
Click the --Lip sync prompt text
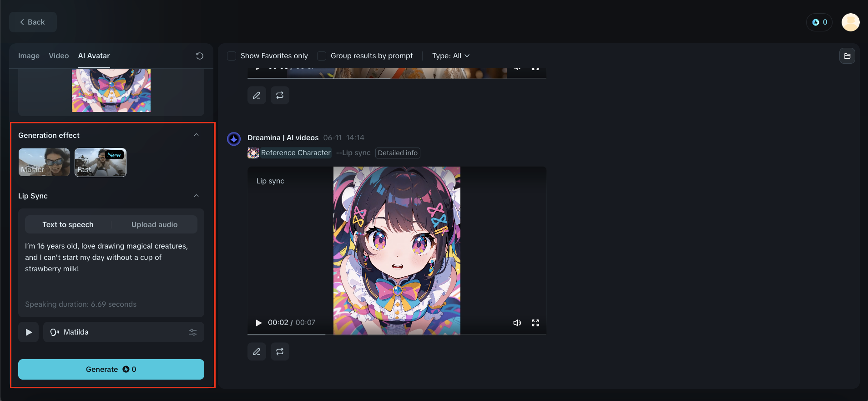353,153
